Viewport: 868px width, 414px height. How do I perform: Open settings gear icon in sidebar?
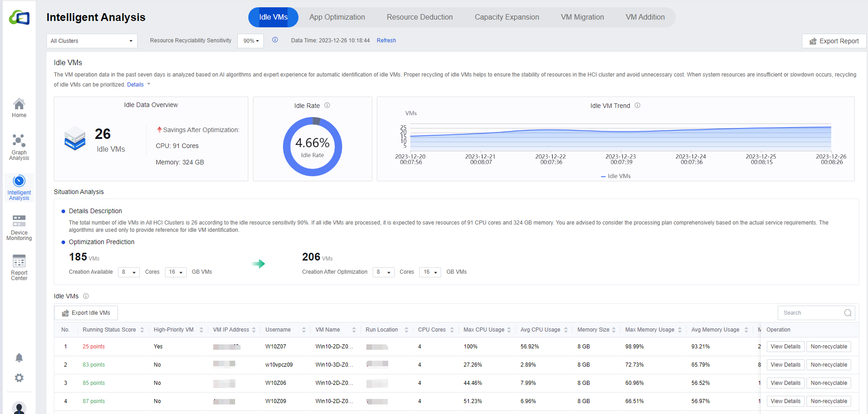tap(19, 378)
